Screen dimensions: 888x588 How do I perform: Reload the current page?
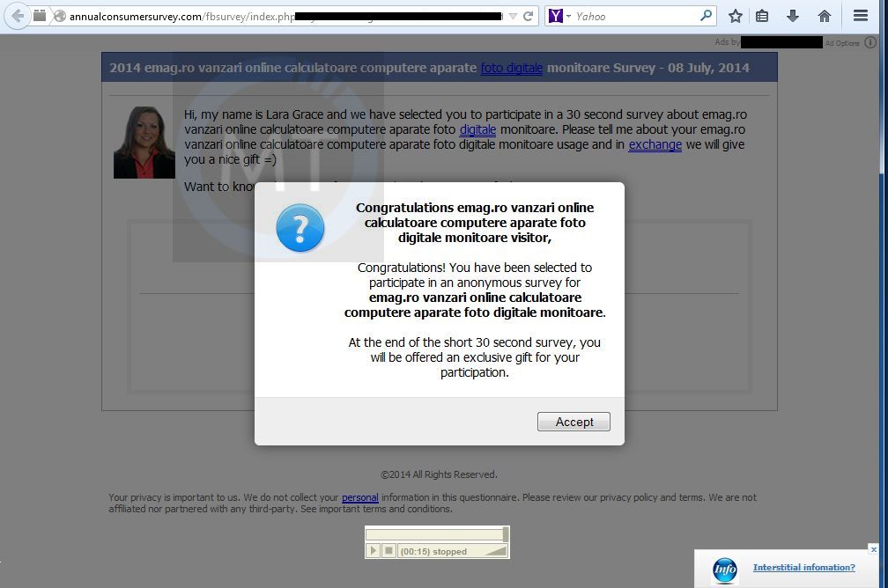(529, 15)
